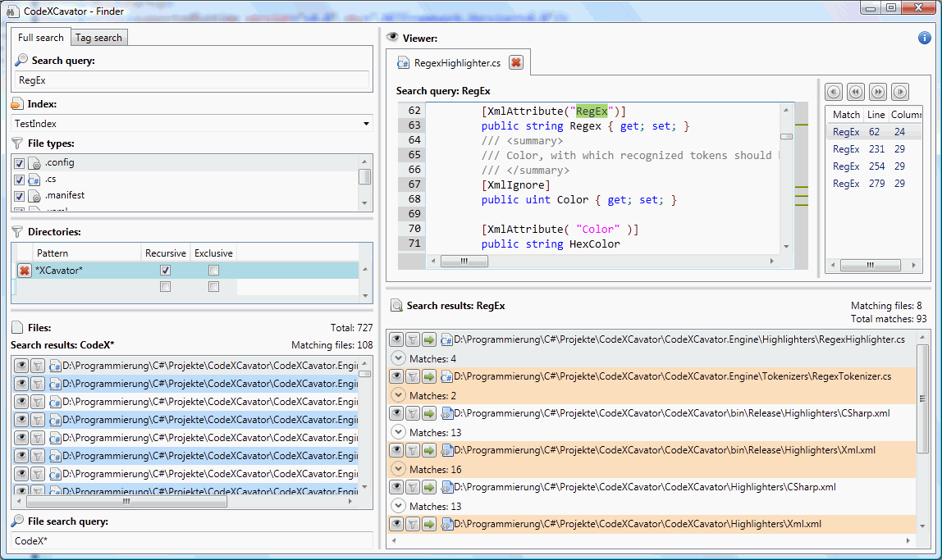Select the RegEx match at line 231
The height and width of the screenshot is (560, 942).
pyautogui.click(x=862, y=149)
